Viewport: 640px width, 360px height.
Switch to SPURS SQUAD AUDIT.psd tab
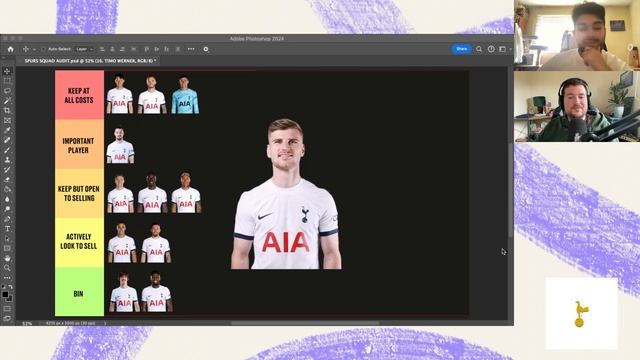tap(90, 61)
